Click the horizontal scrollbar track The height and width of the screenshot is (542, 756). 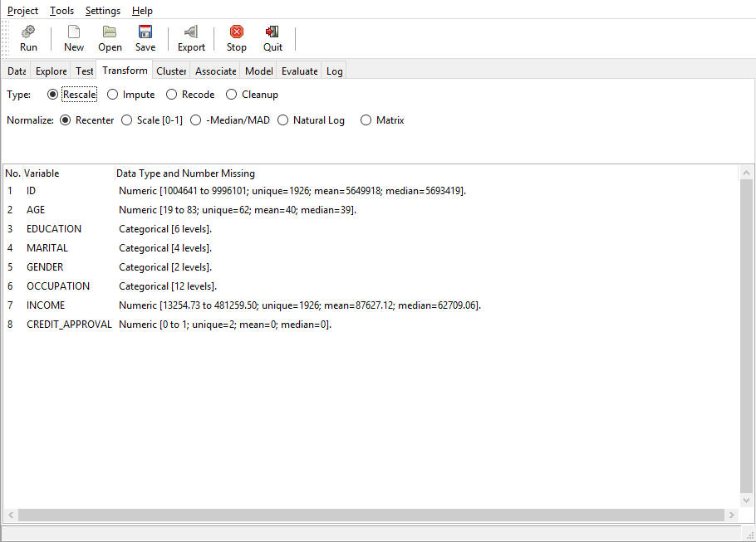pos(371,515)
